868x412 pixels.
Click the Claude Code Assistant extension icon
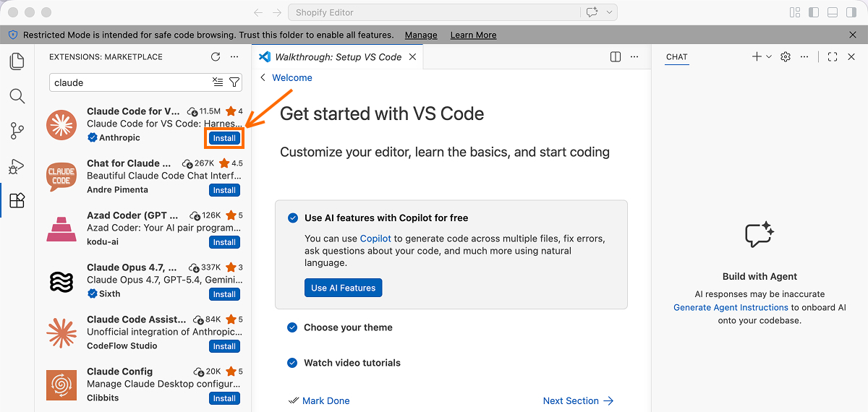point(61,333)
